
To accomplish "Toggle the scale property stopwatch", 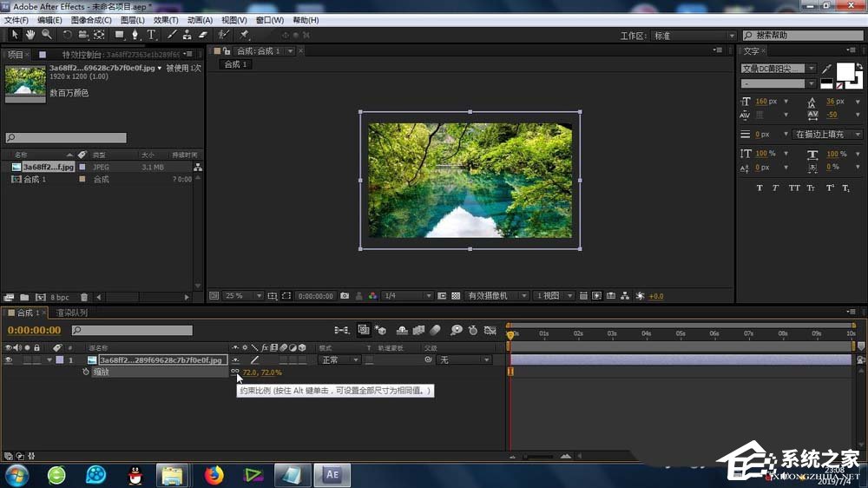I will tap(86, 372).
